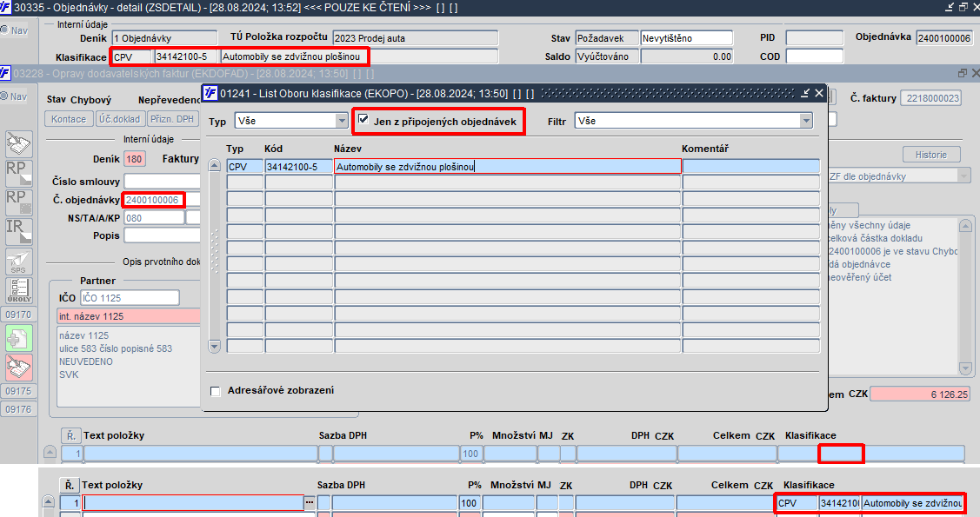This screenshot has height=517, width=980.
Task: Click the int. název 1125 field
Action: tap(129, 316)
